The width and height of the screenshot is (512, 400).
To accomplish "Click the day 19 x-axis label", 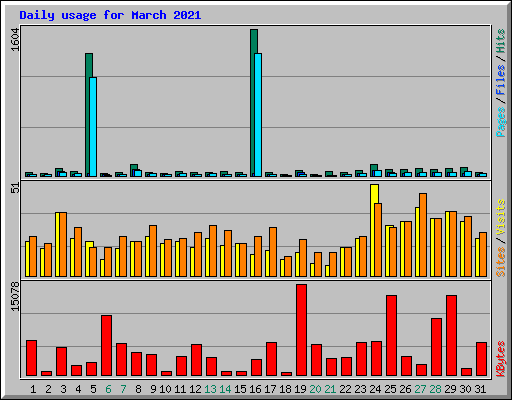I will coord(300,389).
